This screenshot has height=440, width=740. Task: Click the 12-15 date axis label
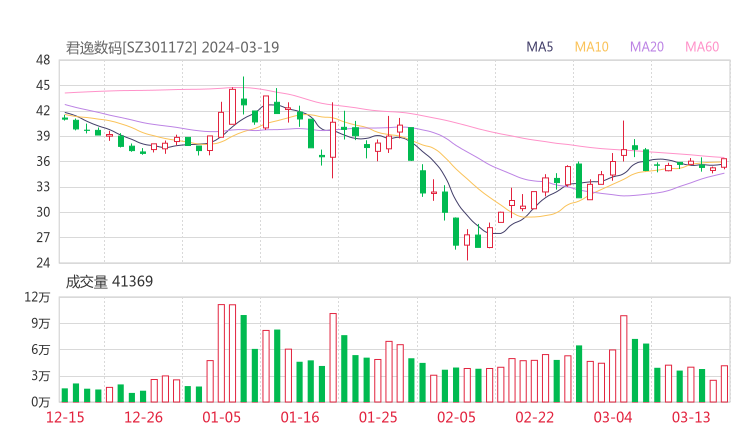[65, 417]
